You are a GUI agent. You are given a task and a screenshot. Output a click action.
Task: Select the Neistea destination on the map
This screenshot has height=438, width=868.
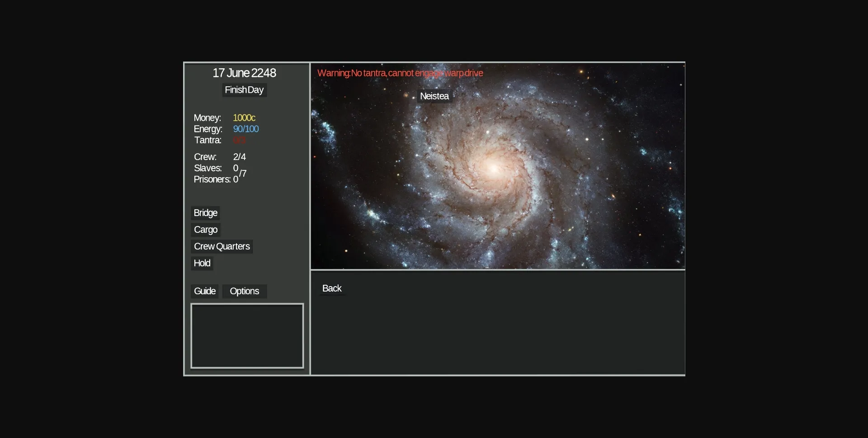point(434,96)
